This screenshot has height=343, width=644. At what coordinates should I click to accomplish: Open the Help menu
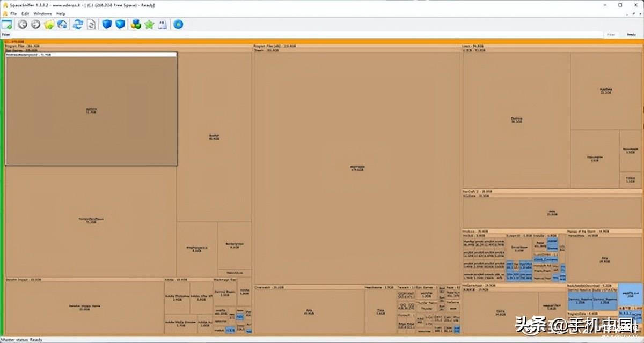coord(61,13)
